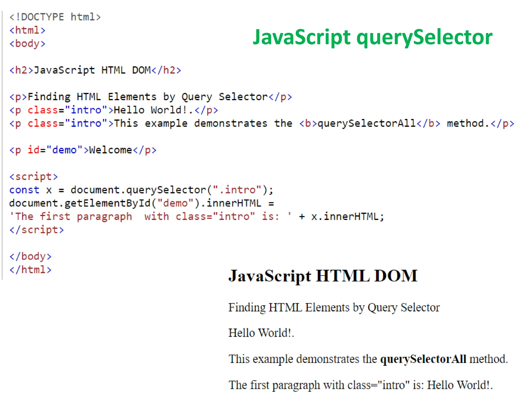Image resolution: width=532 pixels, height=399 pixels.
Task: Click the opening '<script>' tag line
Action: (34, 177)
